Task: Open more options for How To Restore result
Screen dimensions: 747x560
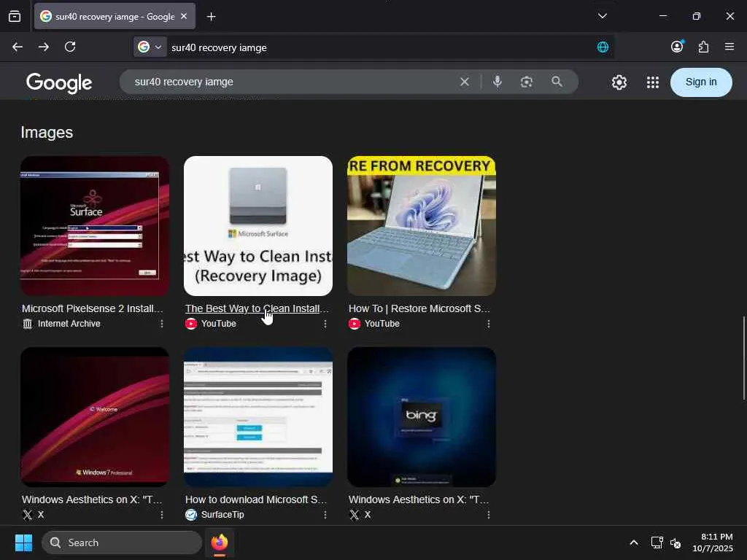Action: coord(489,324)
